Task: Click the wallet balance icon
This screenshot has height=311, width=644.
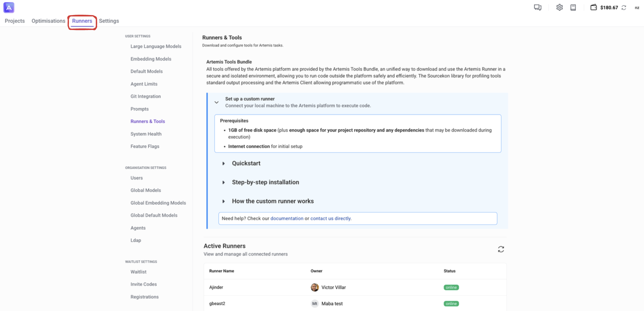Action: coord(593,7)
